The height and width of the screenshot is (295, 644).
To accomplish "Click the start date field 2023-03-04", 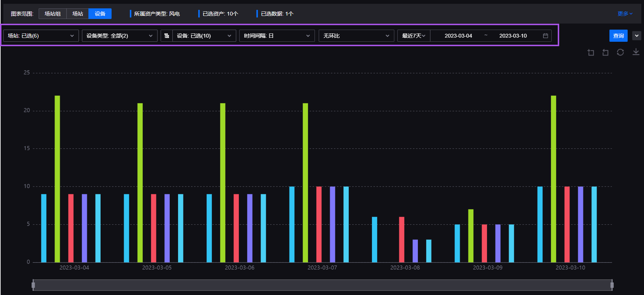I will click(x=458, y=36).
